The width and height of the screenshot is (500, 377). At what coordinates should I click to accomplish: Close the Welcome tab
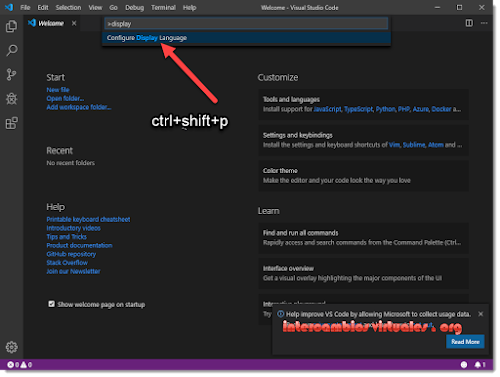74,23
